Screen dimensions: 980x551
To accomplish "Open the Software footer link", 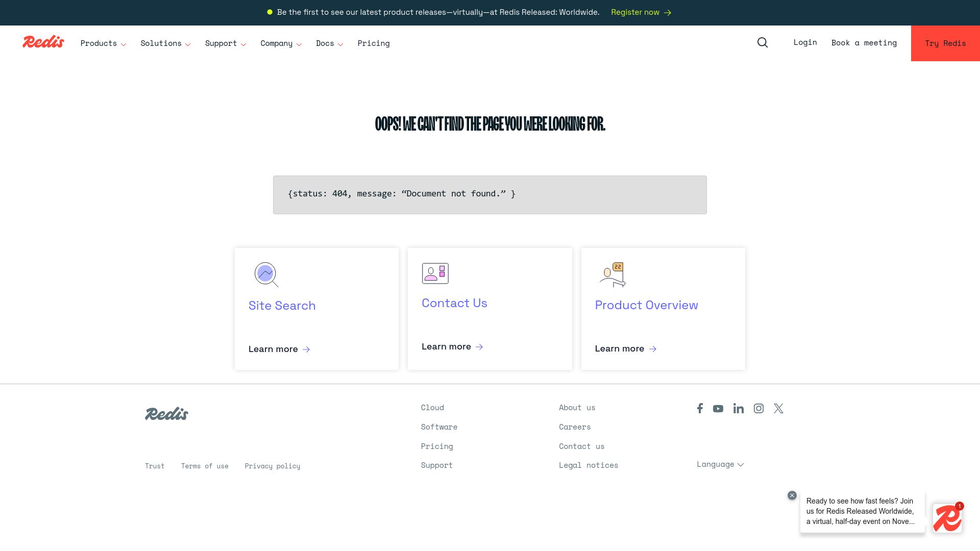I will point(439,427).
